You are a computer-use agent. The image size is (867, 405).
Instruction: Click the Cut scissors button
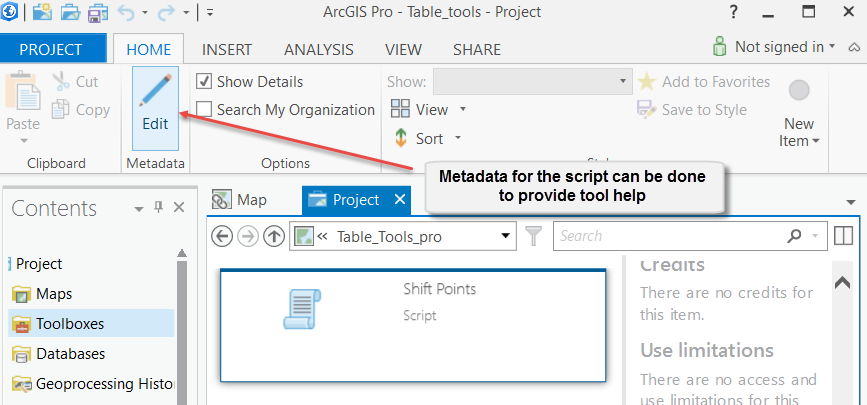pos(75,82)
